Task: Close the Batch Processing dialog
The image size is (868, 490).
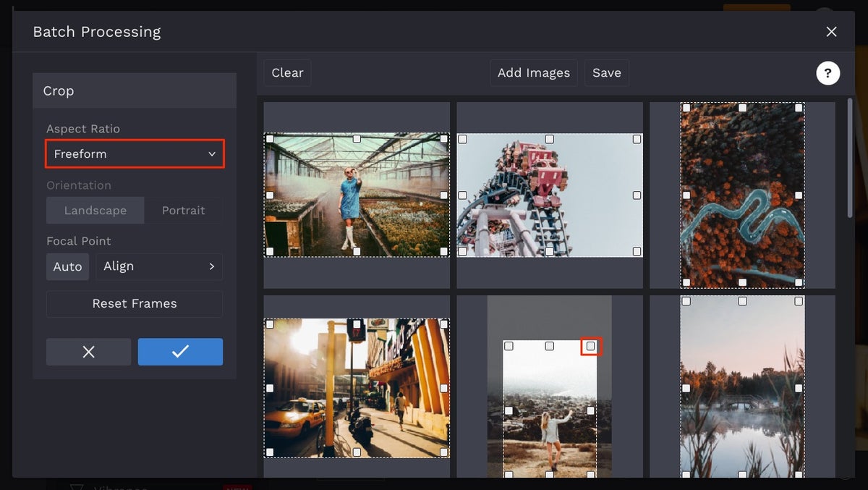Action: pyautogui.click(x=831, y=31)
